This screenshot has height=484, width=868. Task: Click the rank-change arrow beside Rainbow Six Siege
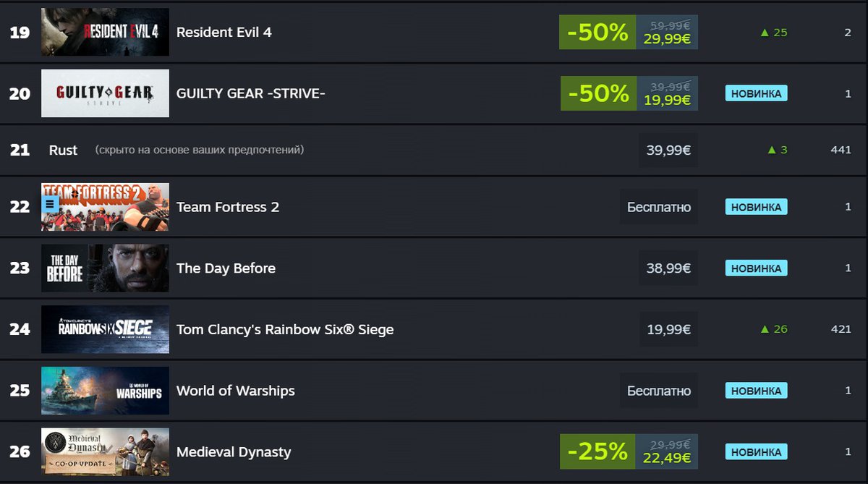coord(764,329)
